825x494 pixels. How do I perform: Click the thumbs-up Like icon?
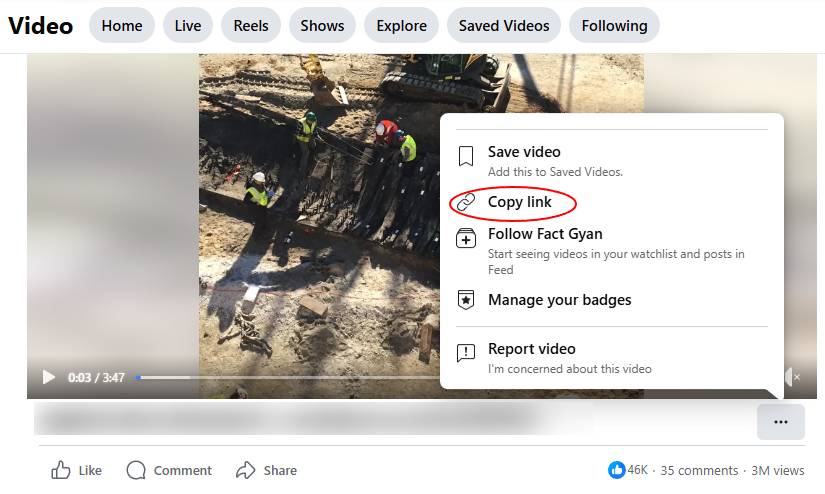(61, 470)
